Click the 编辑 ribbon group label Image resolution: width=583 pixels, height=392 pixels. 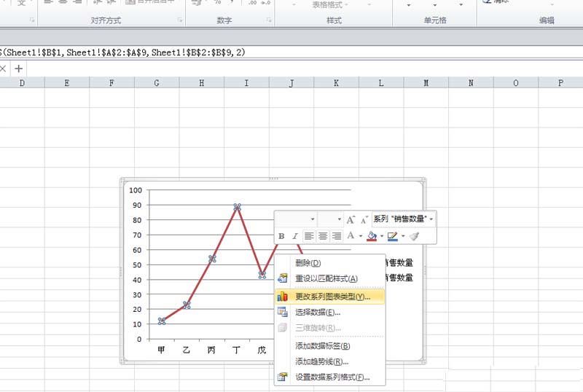click(x=547, y=20)
